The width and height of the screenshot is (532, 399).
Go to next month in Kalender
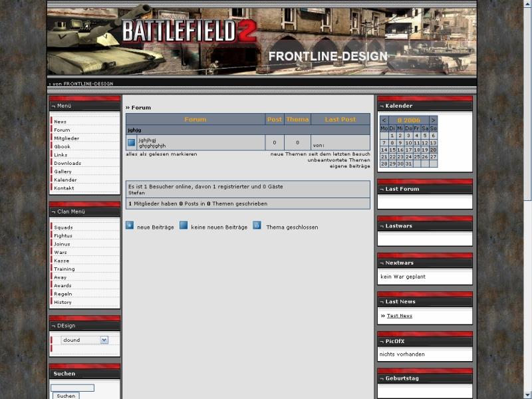click(x=434, y=120)
